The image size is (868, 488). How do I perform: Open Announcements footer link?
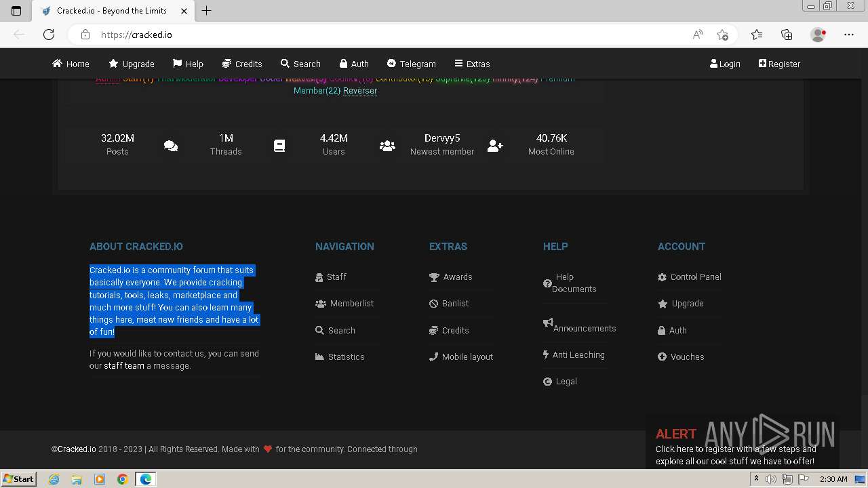point(580,325)
